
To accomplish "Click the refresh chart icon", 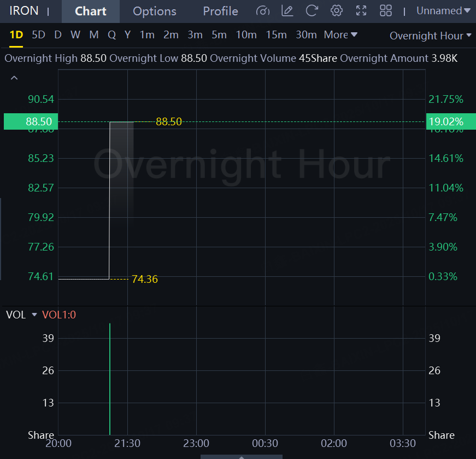I will [x=312, y=11].
